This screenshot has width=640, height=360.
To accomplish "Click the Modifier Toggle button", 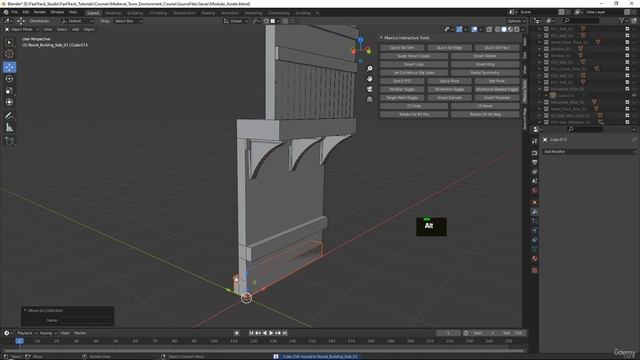I will 402,89.
